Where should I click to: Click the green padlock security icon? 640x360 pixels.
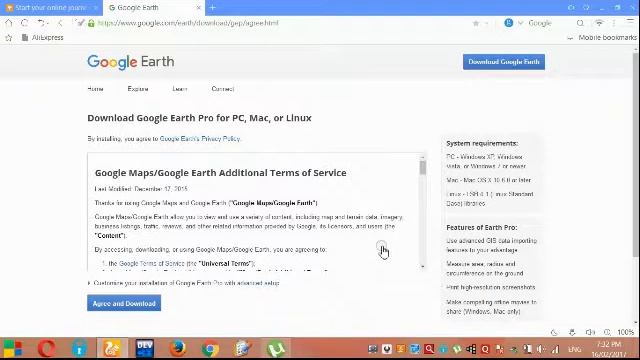pyautogui.click(x=91, y=23)
